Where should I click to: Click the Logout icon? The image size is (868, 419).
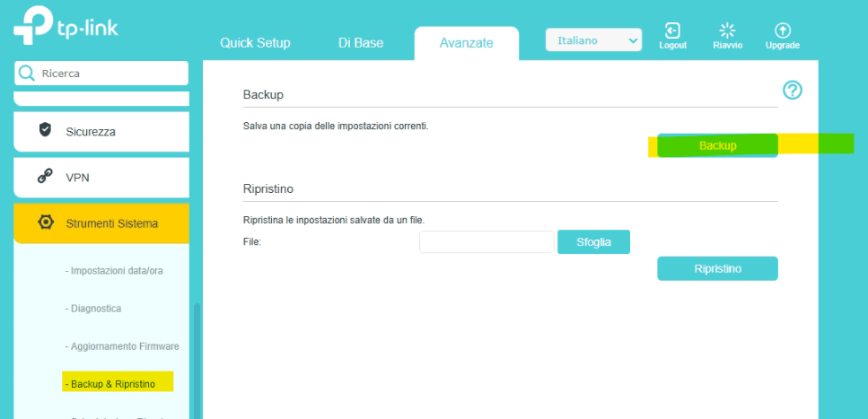click(672, 31)
